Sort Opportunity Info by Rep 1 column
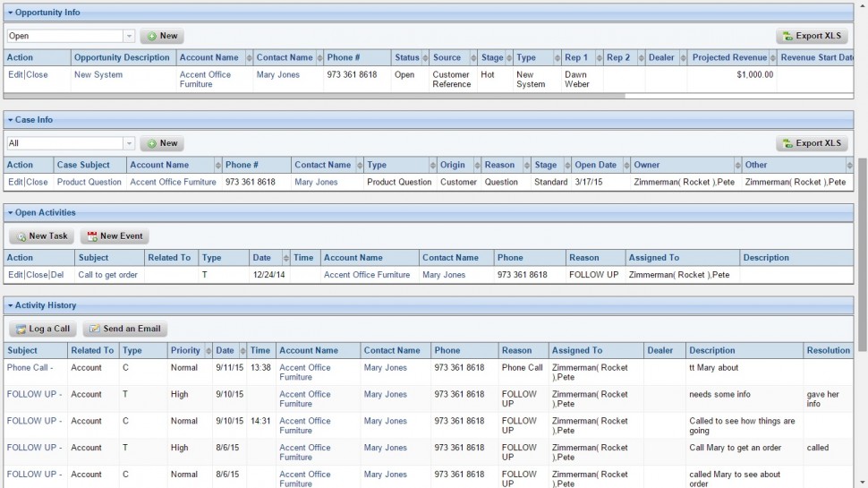Viewport: 868px width, 488px height. (599, 57)
